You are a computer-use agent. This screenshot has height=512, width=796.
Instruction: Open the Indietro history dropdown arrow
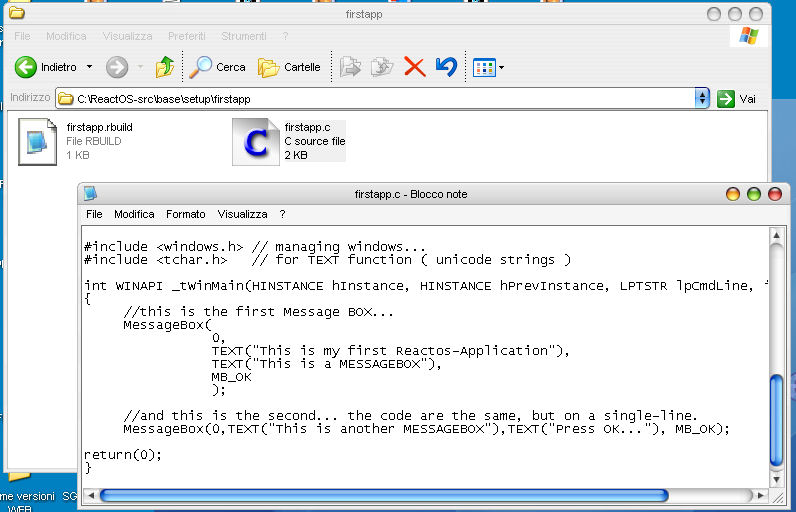coord(89,66)
